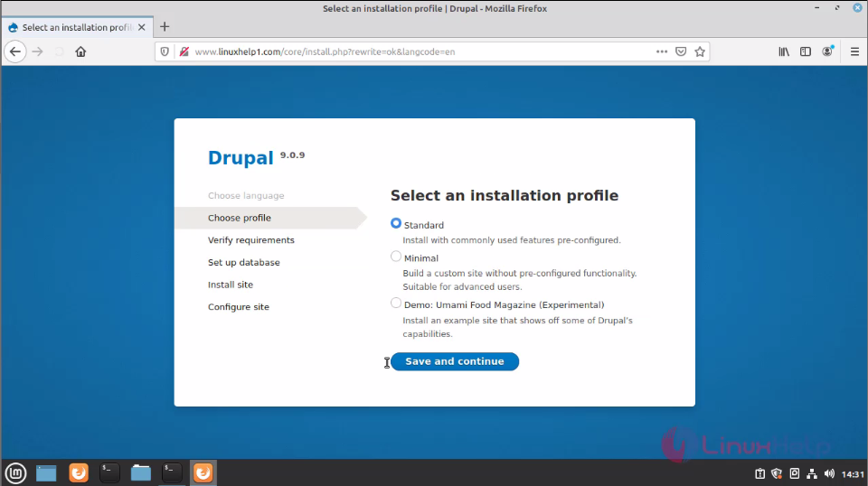
Task: Bookmark this page with the star
Action: (700, 51)
